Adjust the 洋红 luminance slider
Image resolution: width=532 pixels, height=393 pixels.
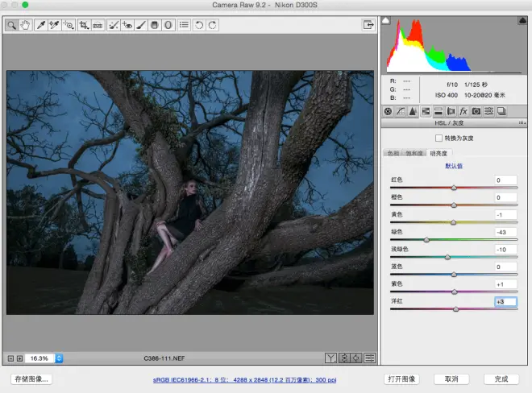click(x=456, y=309)
